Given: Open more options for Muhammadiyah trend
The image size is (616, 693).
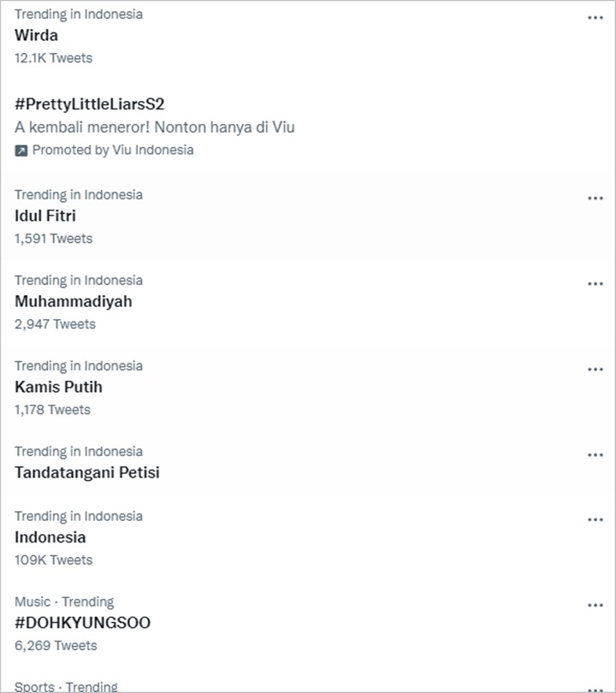Looking at the screenshot, I should [595, 284].
